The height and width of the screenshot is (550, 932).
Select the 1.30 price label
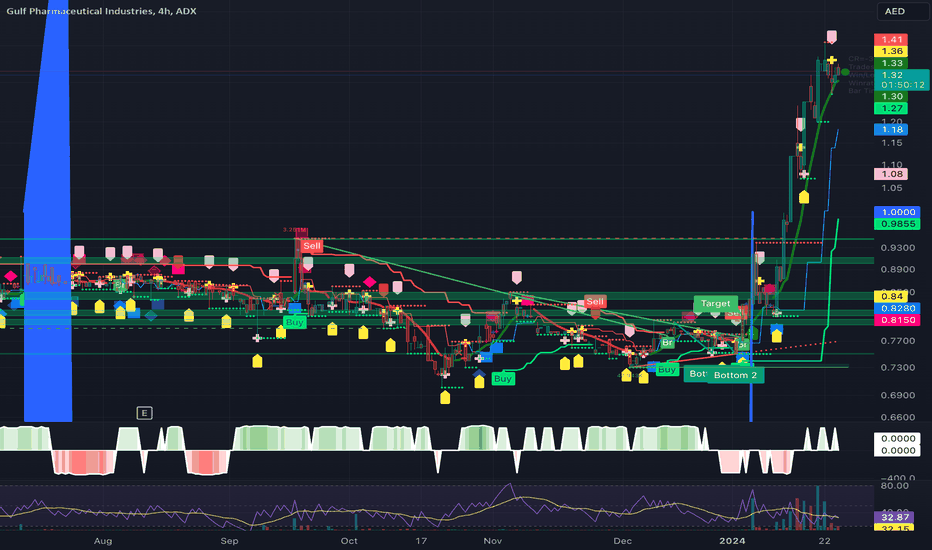coord(891,96)
